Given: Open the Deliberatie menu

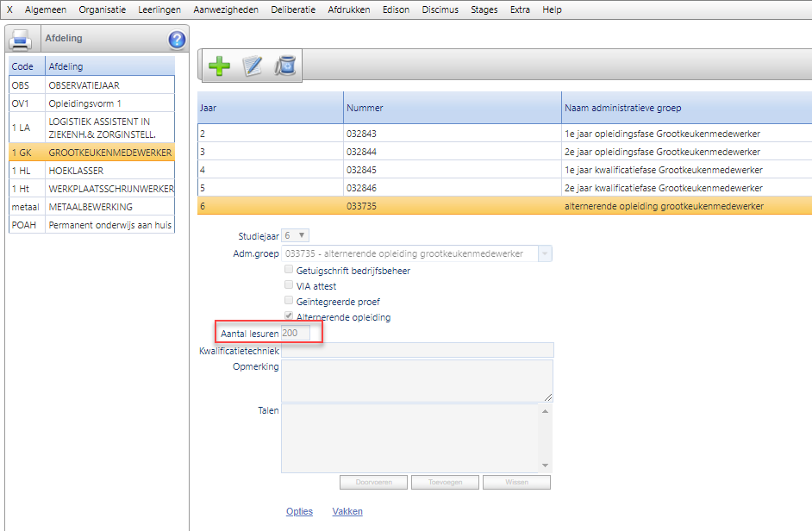Looking at the screenshot, I should click(291, 9).
